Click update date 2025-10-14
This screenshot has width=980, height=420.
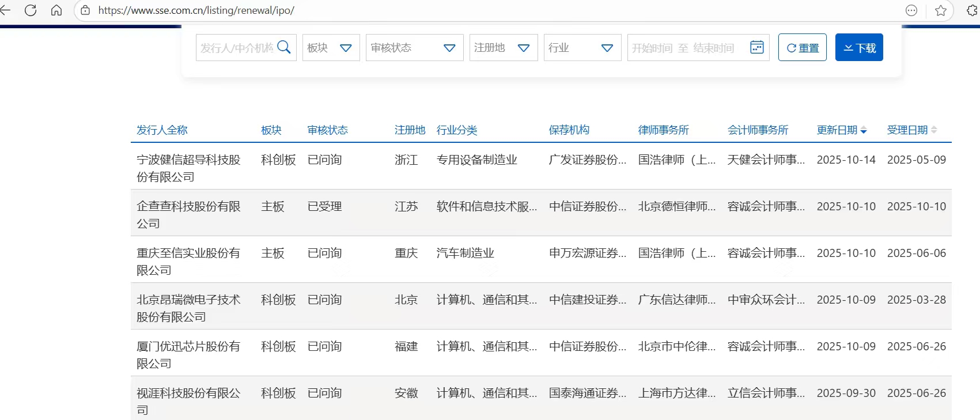coord(846,160)
